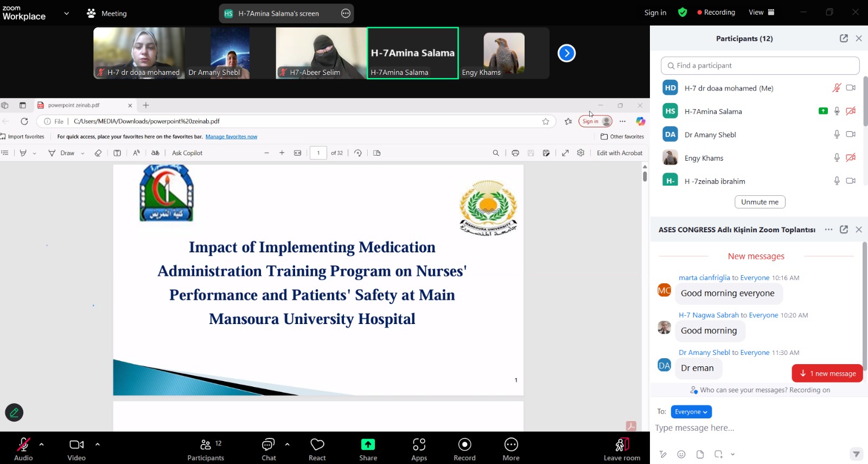The height and width of the screenshot is (464, 868).
Task: Click Manage favorites now link in browser
Action: tap(231, 137)
